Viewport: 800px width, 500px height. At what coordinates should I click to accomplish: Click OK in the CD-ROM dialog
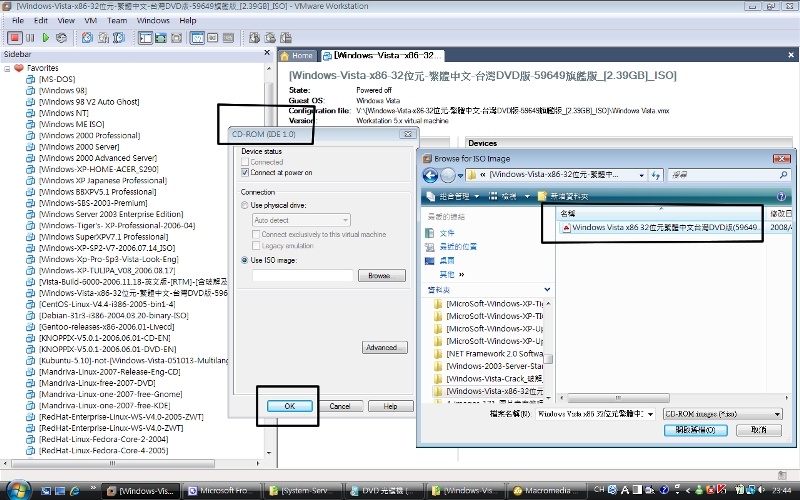click(290, 406)
